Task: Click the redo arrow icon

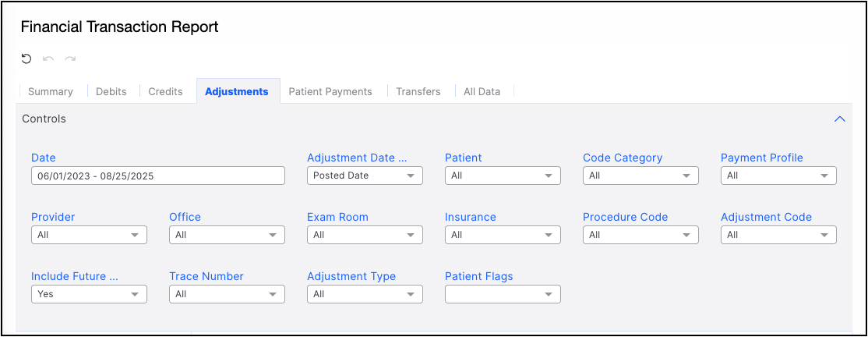Action: [x=70, y=59]
